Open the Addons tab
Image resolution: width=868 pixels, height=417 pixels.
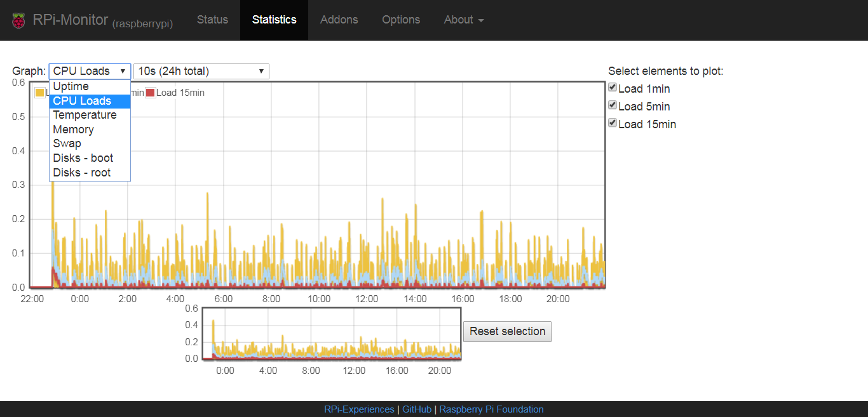(x=339, y=20)
